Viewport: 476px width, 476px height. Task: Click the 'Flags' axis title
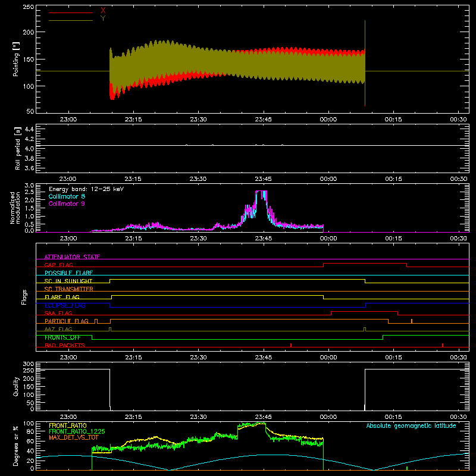24,297
